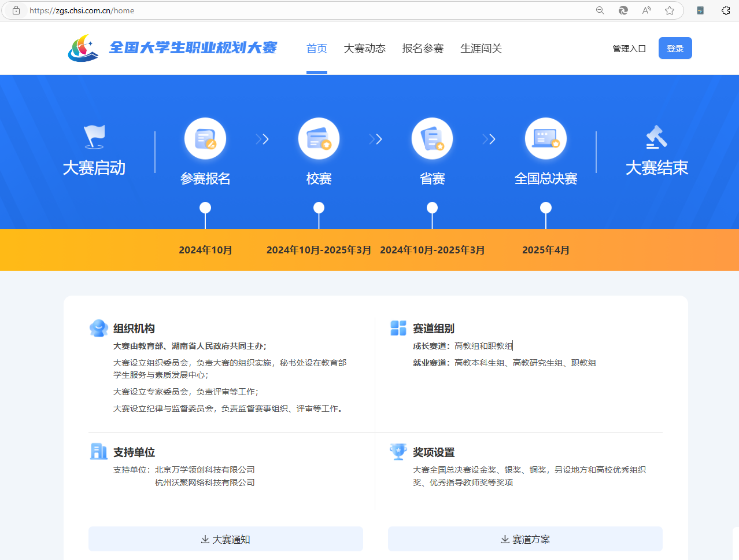Click the 省赛 provincial competition icon
Image resolution: width=739 pixels, height=560 pixels.
click(432, 138)
